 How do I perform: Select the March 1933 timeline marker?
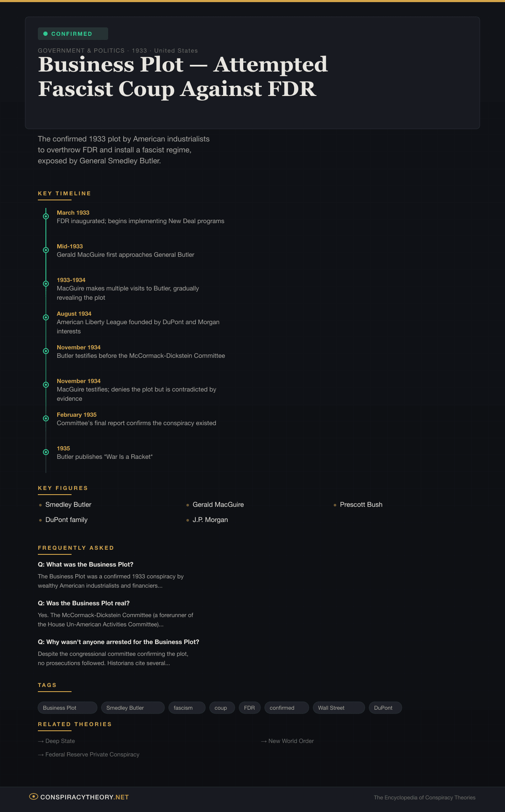[x=46, y=216]
